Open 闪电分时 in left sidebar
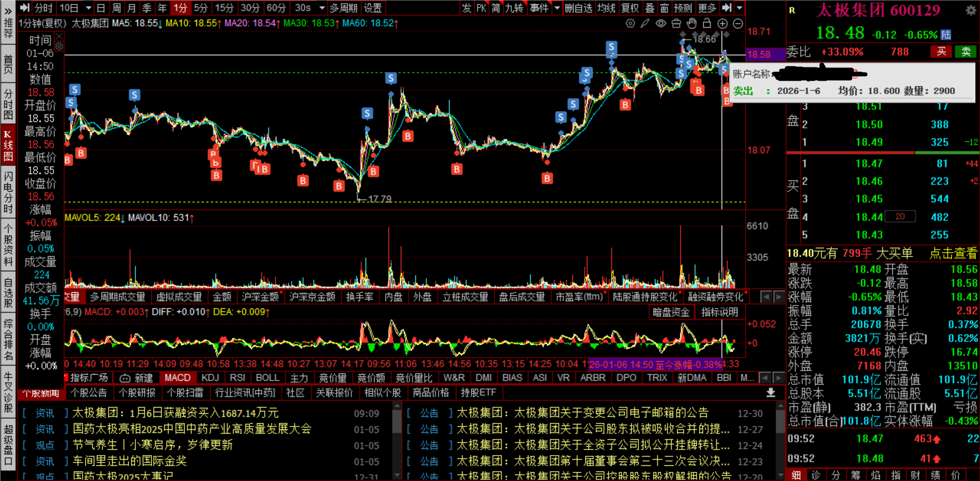Screen dimensions: 980x481 coord(8,192)
